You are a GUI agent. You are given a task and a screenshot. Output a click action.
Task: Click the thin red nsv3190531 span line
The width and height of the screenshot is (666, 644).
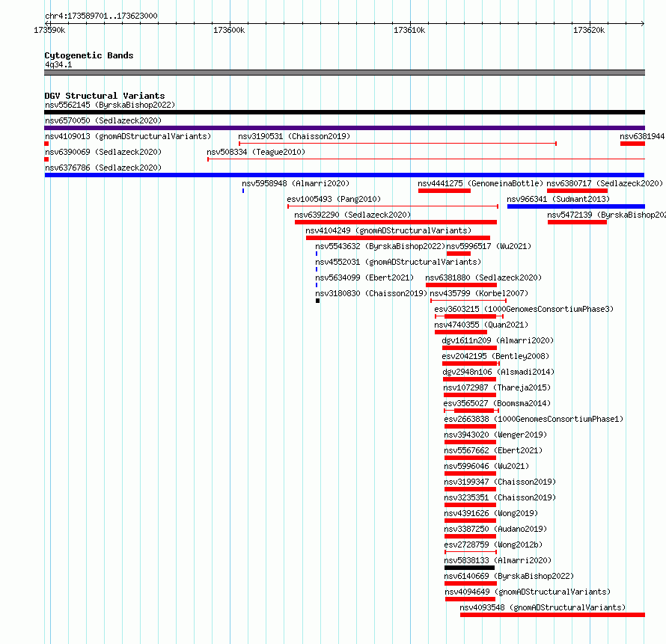tap(397, 144)
